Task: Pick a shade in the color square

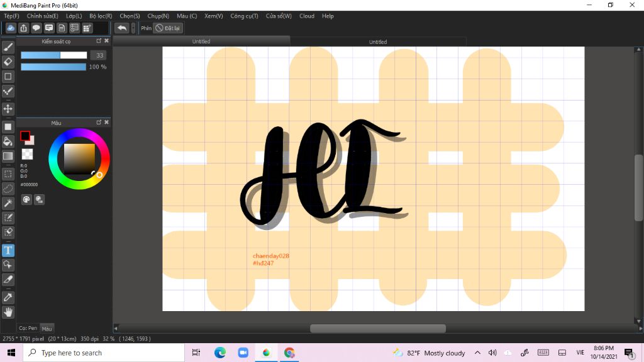Action: pyautogui.click(x=79, y=159)
